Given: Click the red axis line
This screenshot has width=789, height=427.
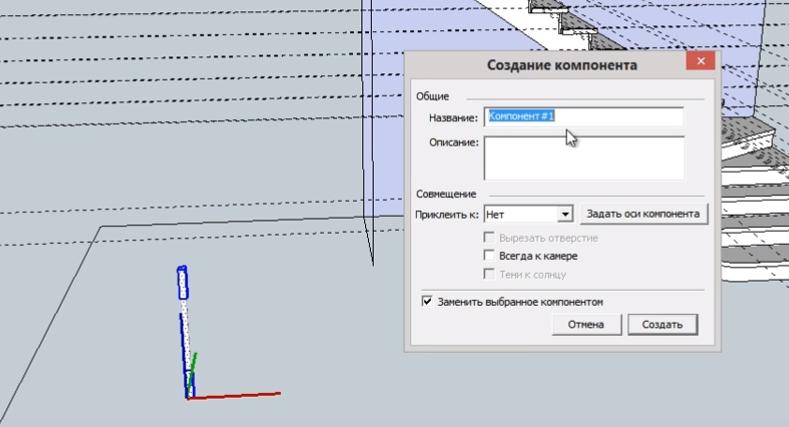Looking at the screenshot, I should [240, 395].
